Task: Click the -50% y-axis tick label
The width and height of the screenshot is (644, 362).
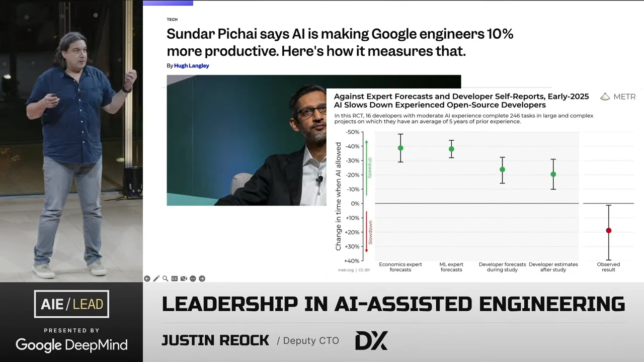Action: [353, 132]
